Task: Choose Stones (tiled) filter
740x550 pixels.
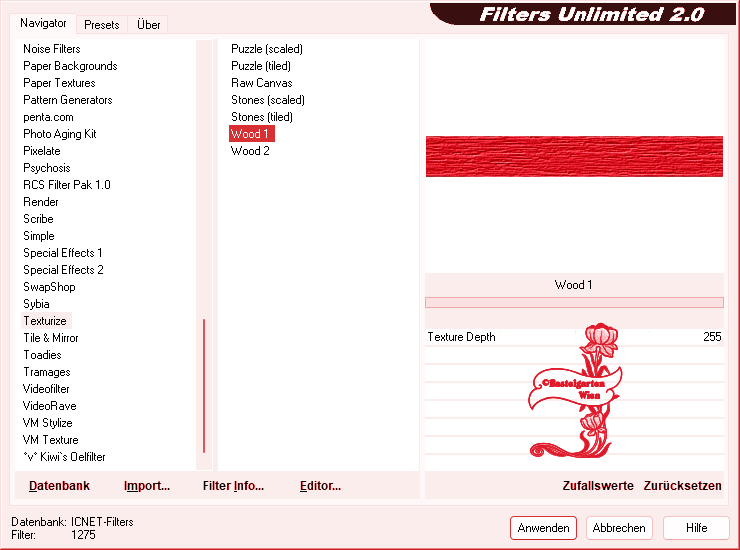Action: pyautogui.click(x=261, y=117)
